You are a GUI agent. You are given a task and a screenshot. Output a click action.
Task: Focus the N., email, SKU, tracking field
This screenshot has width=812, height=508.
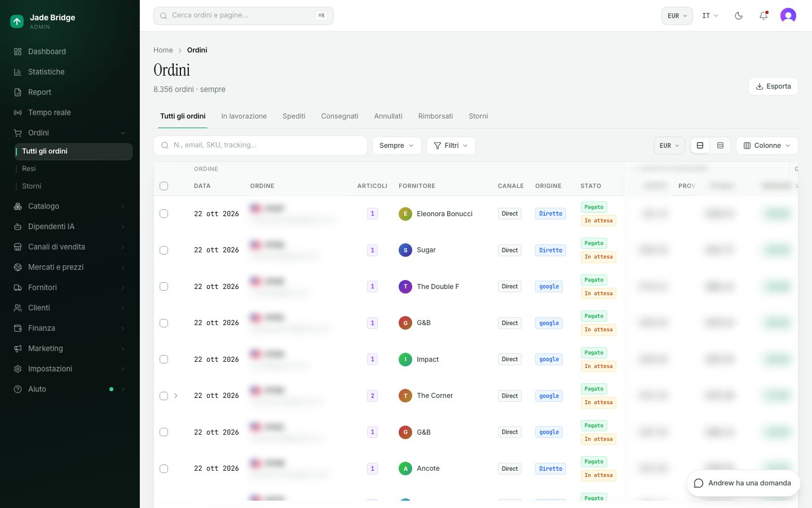click(x=261, y=146)
